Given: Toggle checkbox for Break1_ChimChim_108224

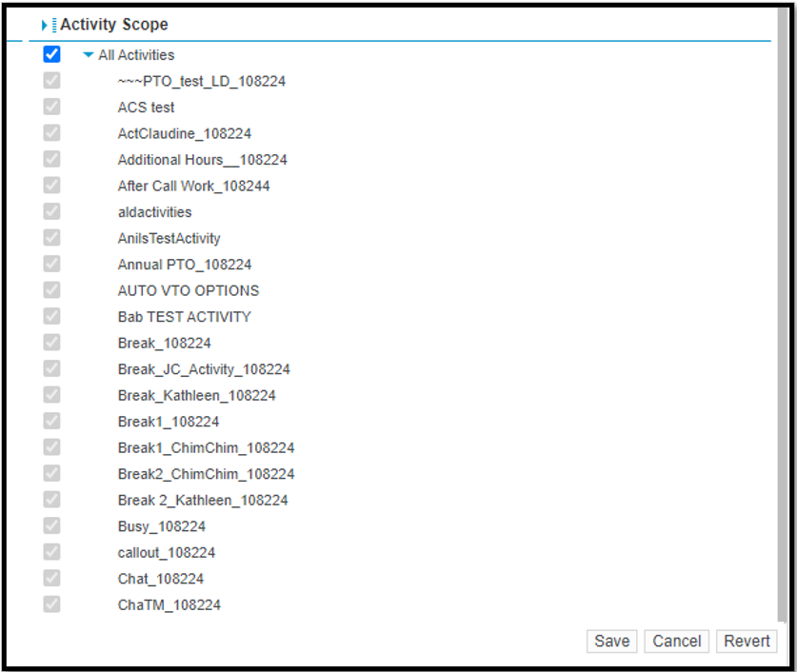Looking at the screenshot, I should click(x=51, y=447).
